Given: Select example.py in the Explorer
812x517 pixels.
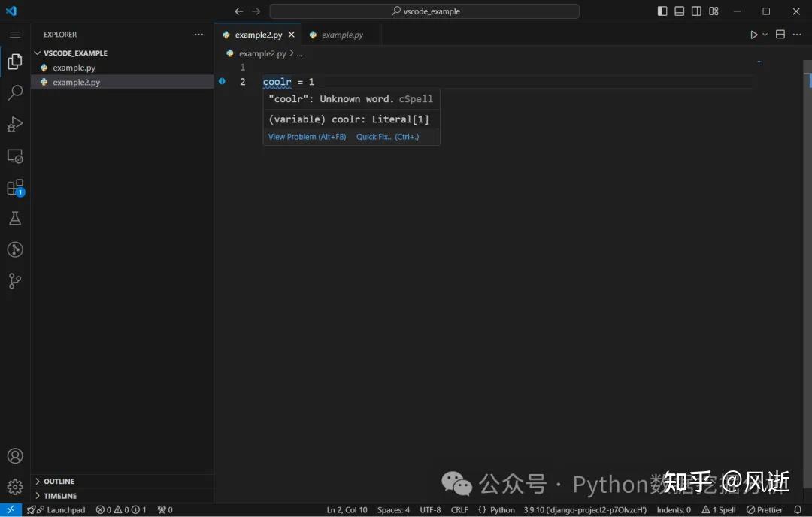Looking at the screenshot, I should pos(74,68).
